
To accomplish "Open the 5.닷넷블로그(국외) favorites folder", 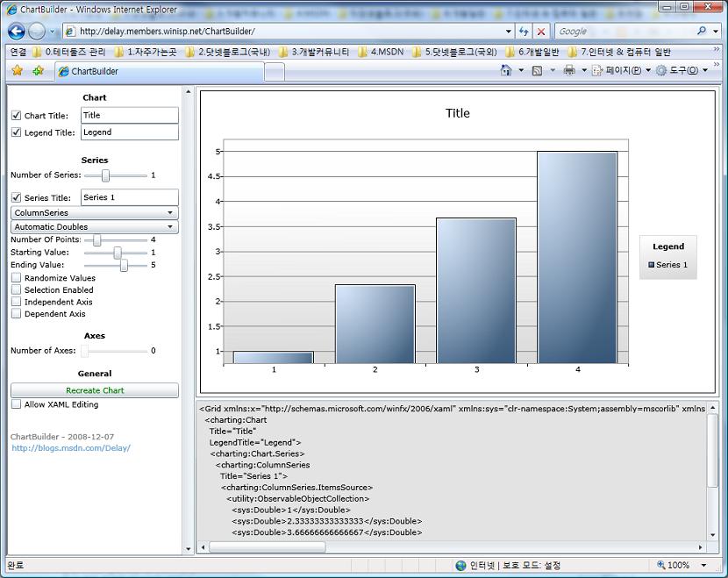I will point(454,52).
